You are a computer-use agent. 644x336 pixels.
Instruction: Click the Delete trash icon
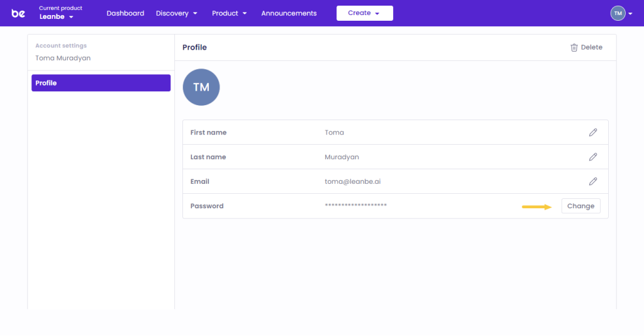[574, 48]
